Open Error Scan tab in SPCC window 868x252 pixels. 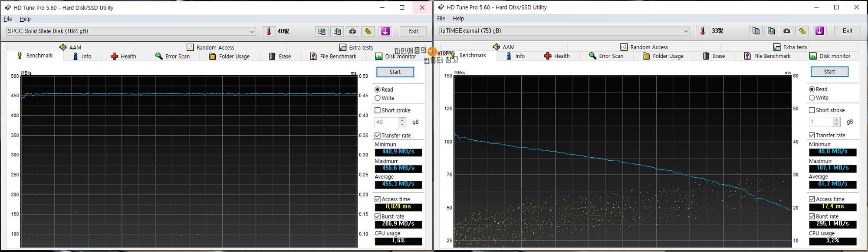tap(172, 56)
